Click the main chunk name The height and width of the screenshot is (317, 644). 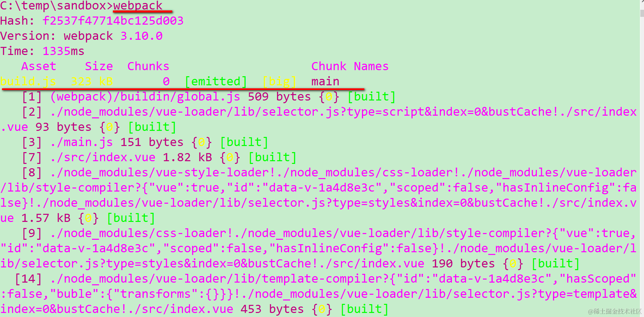pyautogui.click(x=325, y=82)
